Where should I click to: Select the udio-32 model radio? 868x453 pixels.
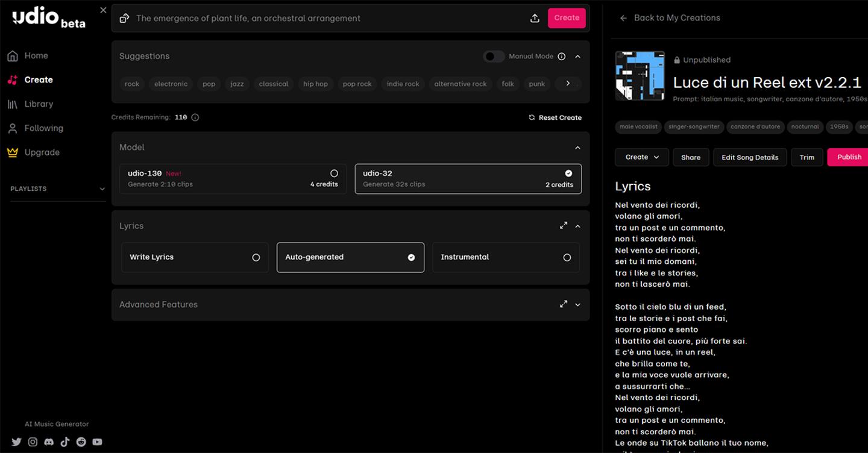tap(568, 173)
